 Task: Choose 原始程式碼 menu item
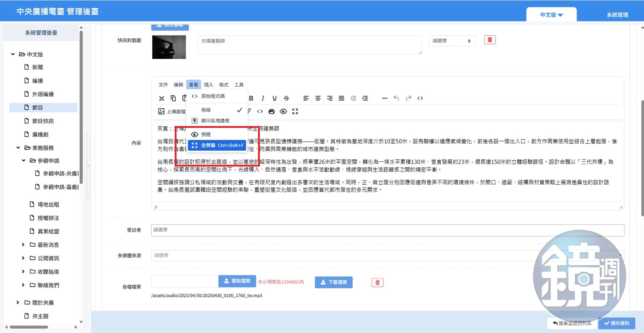tap(217, 96)
